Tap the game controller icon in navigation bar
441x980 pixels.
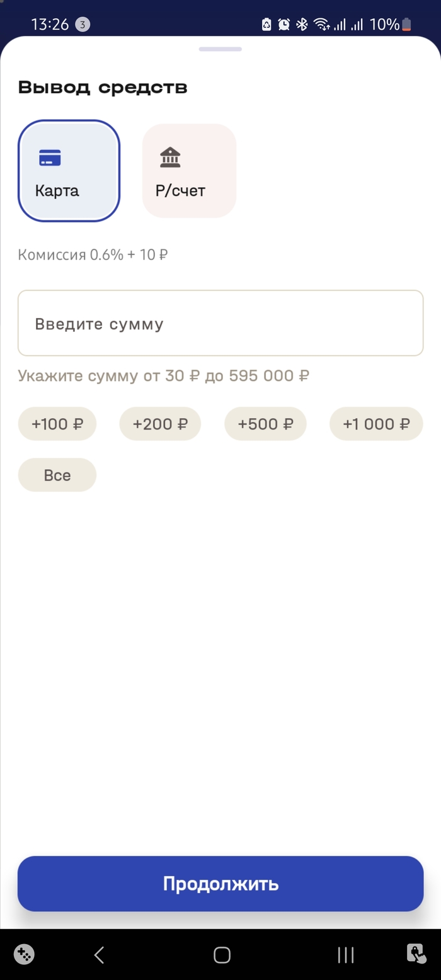[x=24, y=955]
